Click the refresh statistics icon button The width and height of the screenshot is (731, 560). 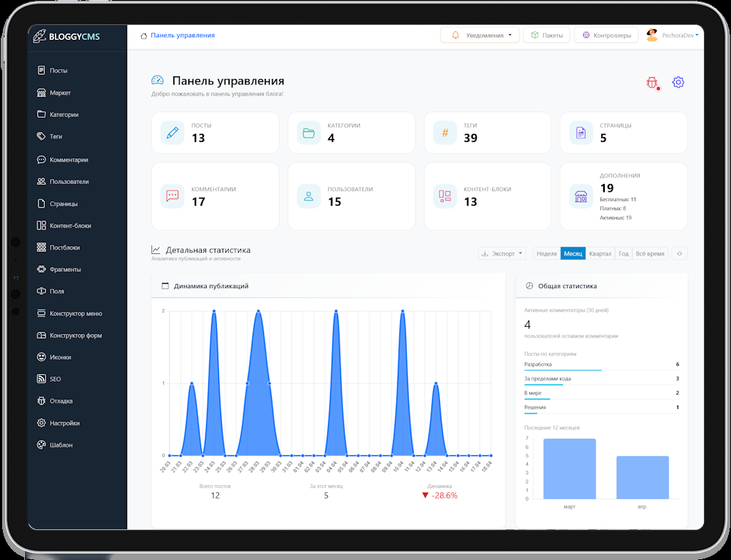pyautogui.click(x=679, y=253)
